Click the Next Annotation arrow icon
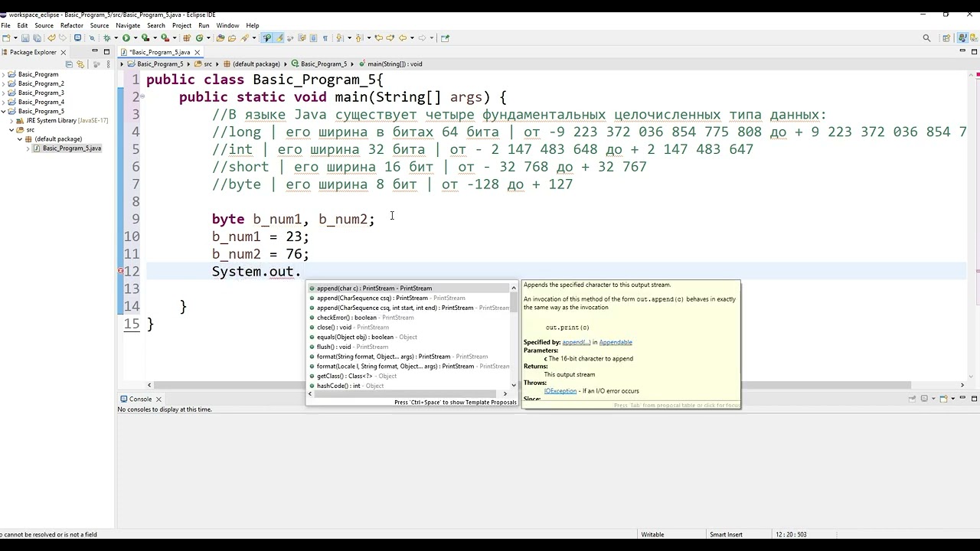The width and height of the screenshot is (980, 551). [339, 37]
